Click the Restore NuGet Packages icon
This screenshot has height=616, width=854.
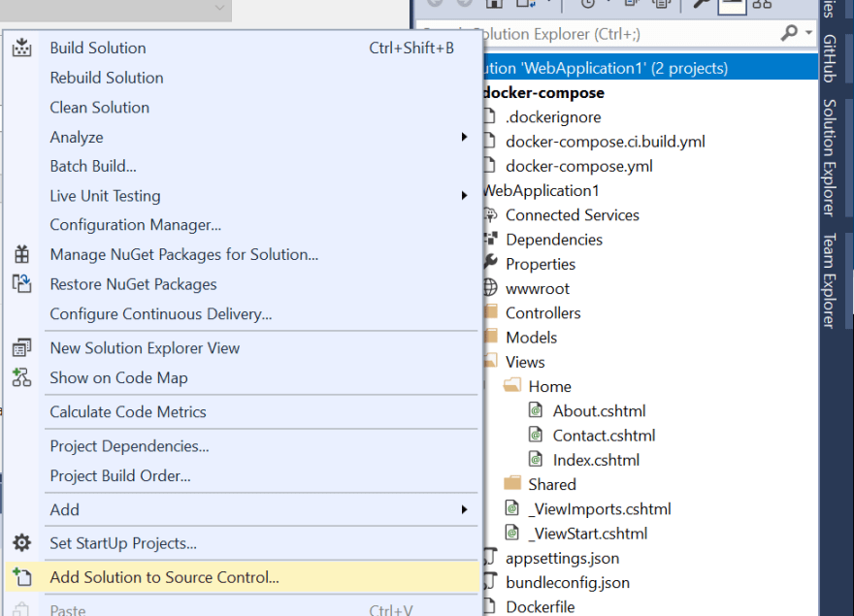click(21, 284)
